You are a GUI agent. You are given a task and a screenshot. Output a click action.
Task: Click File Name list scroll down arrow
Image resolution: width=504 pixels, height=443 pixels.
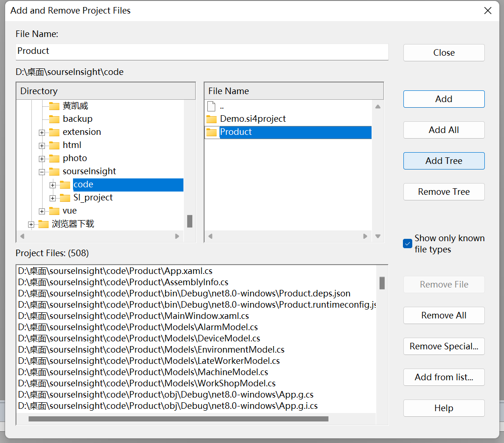click(x=378, y=236)
